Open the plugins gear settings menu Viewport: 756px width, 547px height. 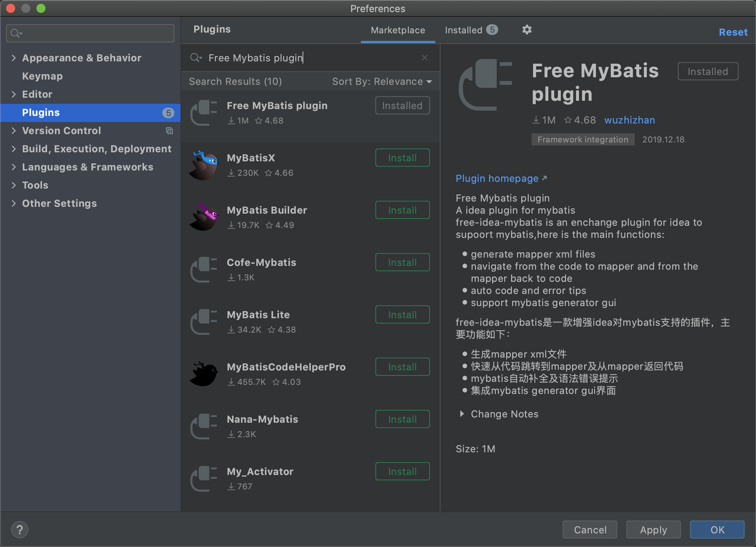coord(527,30)
